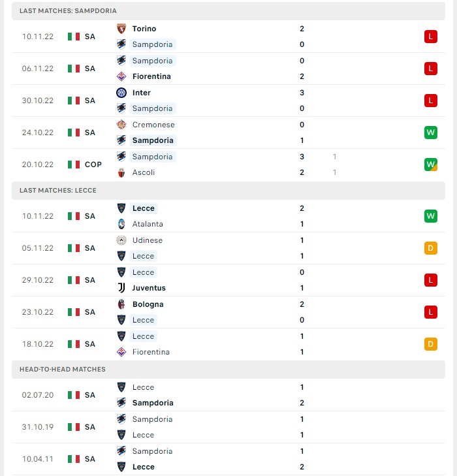Click the Inter club logo
This screenshot has width=457, height=476.
click(x=121, y=93)
